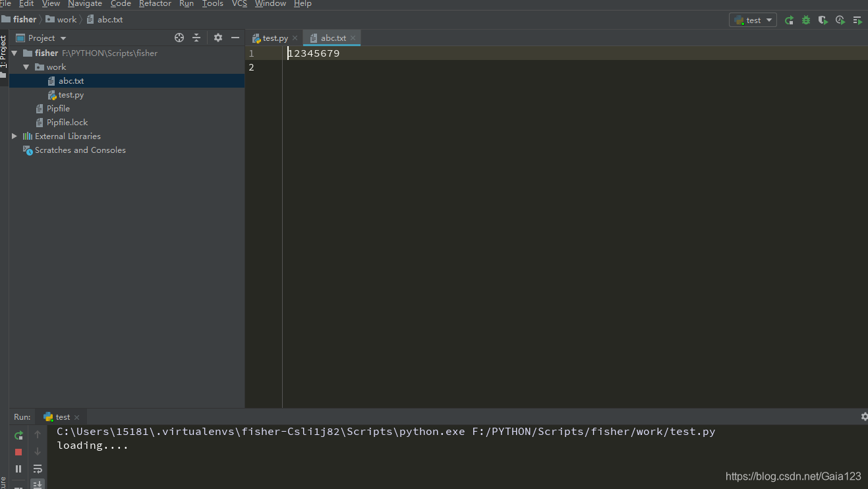Open the Help menu

point(303,4)
